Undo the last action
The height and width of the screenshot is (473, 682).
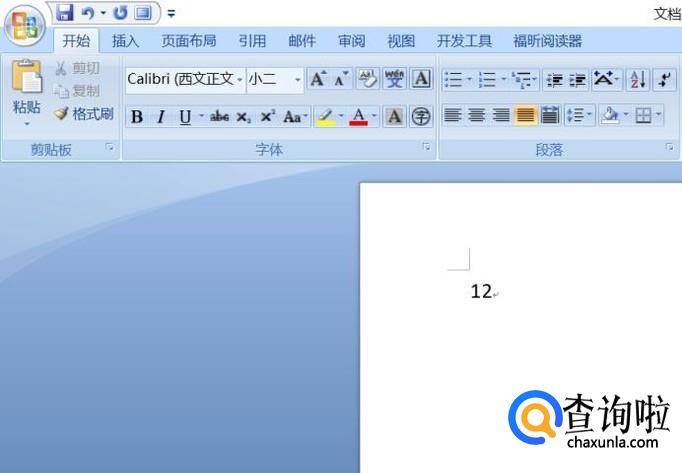(x=88, y=13)
